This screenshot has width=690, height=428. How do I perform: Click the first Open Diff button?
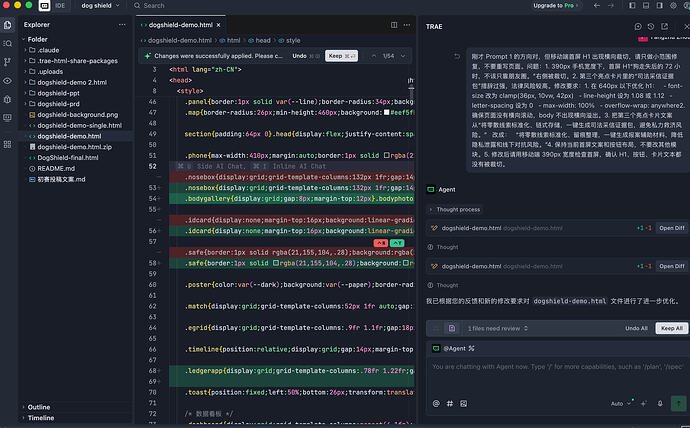(x=672, y=228)
